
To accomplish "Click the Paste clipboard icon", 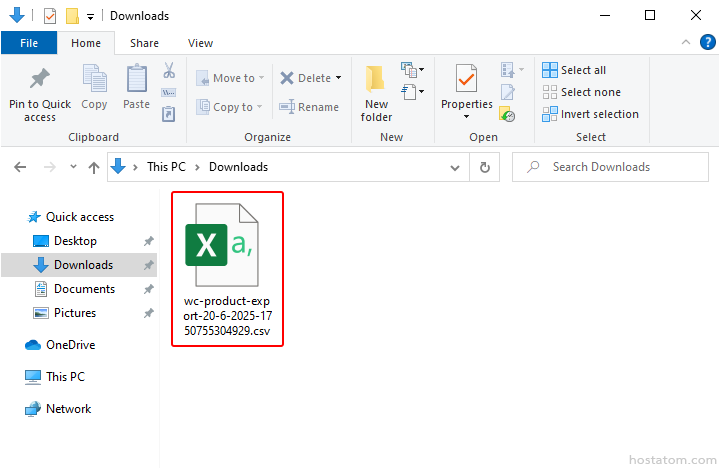I will [136, 80].
